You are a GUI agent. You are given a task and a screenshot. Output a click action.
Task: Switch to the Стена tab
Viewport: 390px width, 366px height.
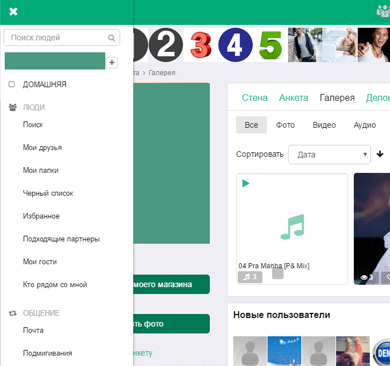click(255, 98)
